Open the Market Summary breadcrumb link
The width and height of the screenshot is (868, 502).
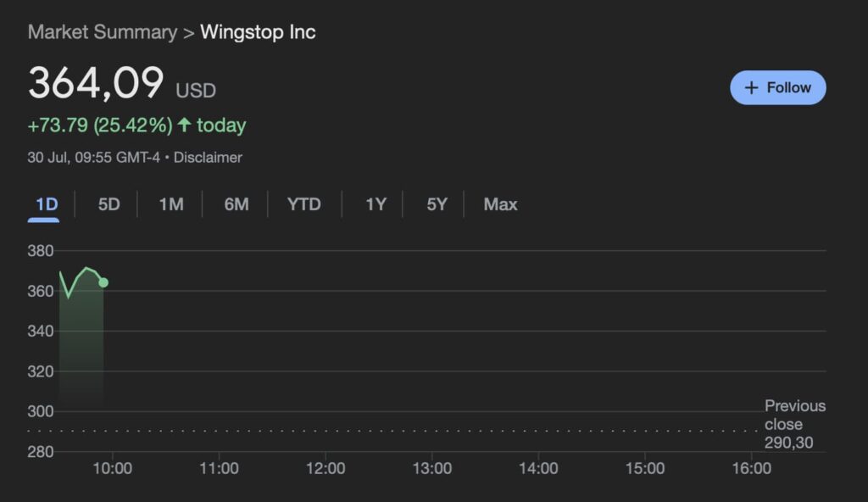pyautogui.click(x=103, y=32)
